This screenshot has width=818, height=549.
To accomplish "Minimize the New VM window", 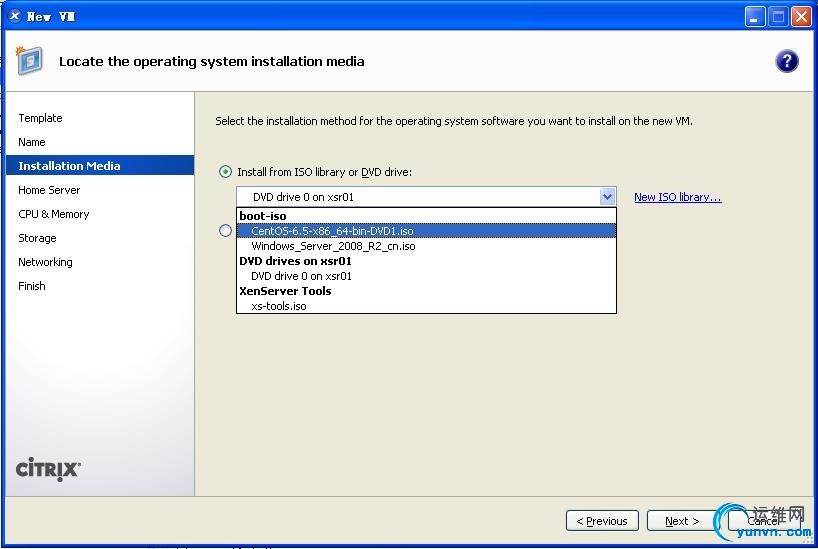I will [754, 16].
